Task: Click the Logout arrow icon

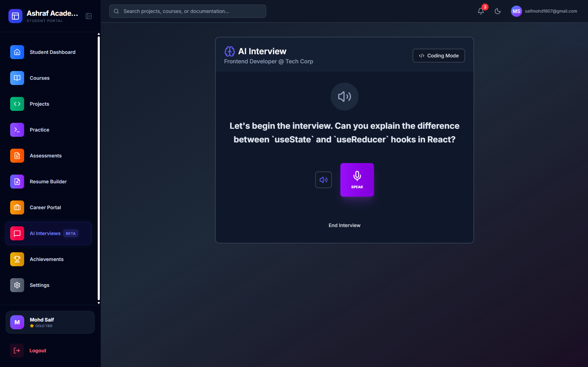Action: coord(17,351)
